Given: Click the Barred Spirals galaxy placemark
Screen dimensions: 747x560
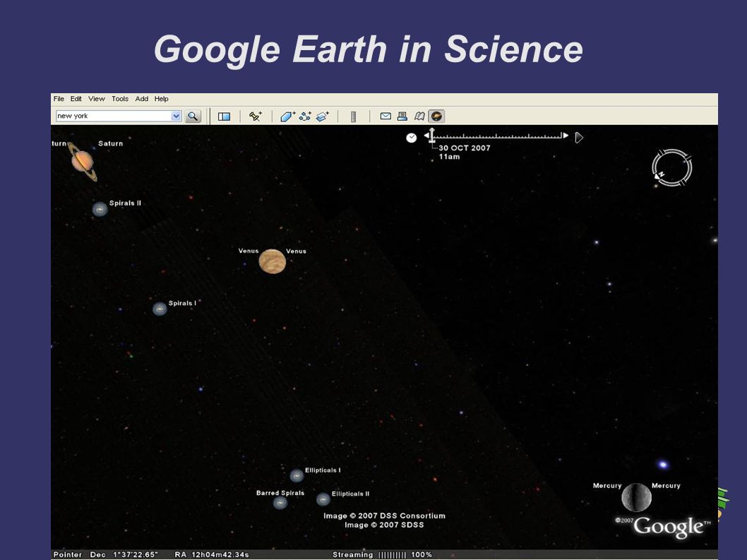Looking at the screenshot, I should (280, 502).
